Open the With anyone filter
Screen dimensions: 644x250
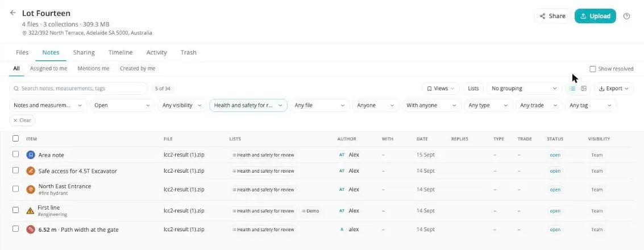(431, 106)
